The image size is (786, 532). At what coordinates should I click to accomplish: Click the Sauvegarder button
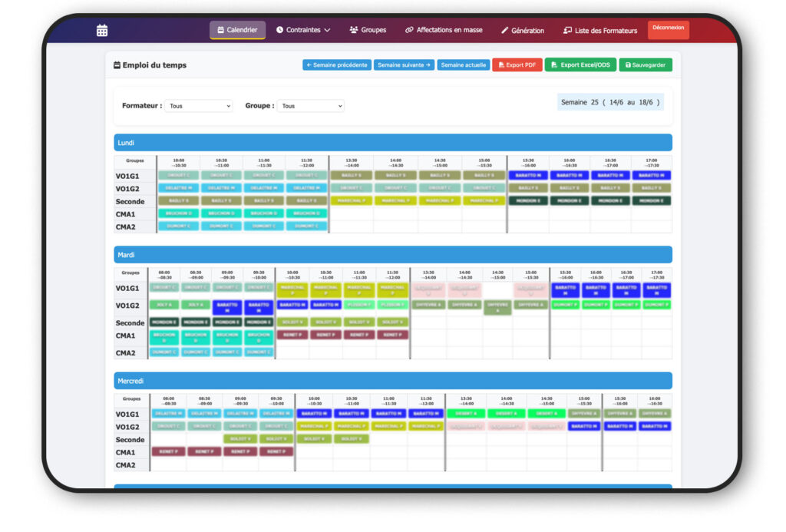pos(645,65)
